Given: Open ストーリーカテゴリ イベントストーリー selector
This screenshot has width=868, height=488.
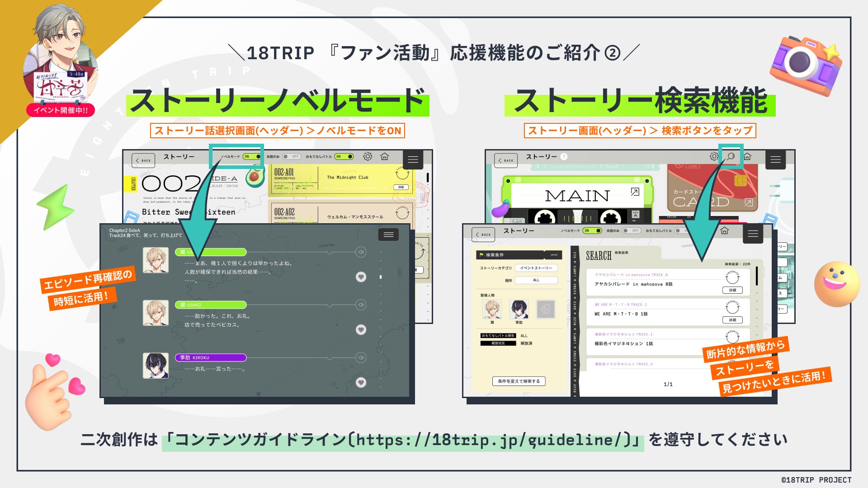Looking at the screenshot, I should point(536,268).
